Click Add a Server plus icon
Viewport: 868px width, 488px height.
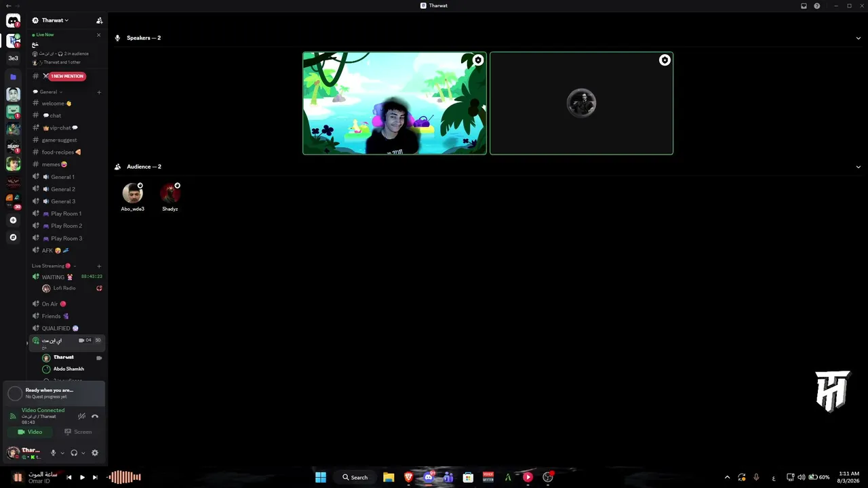tap(13, 220)
